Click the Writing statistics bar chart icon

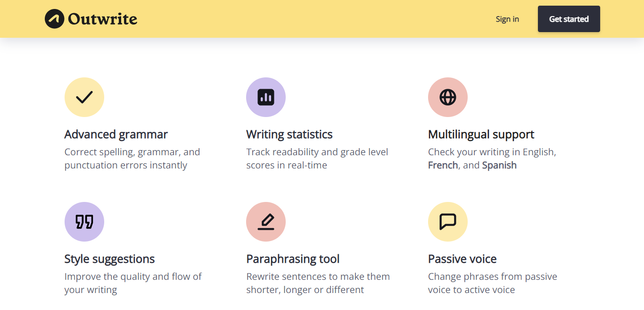click(x=266, y=97)
